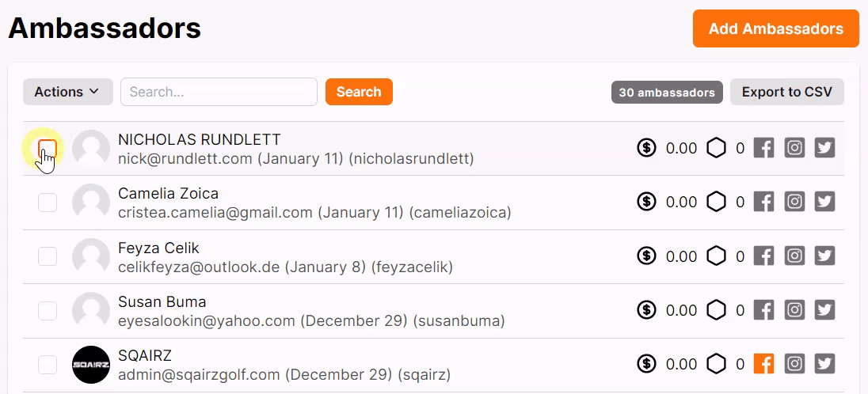Expand the Actions dropdown
Screen dimensions: 868x394
click(67, 92)
